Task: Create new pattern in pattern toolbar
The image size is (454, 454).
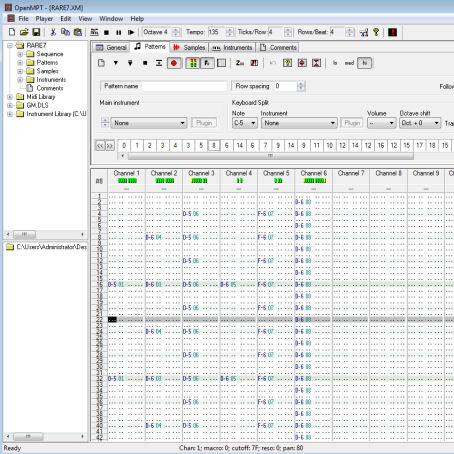Action: (x=101, y=63)
